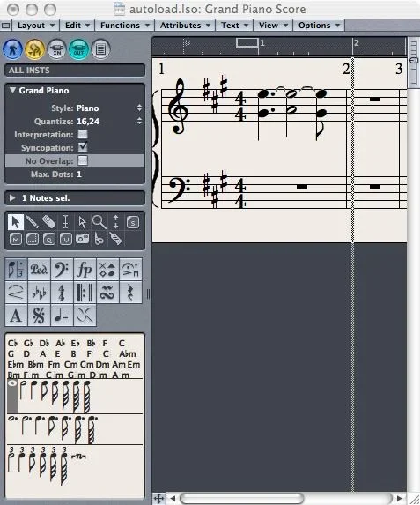The height and width of the screenshot is (505, 420).
Task: Select the Glue tool
Action: [99, 239]
